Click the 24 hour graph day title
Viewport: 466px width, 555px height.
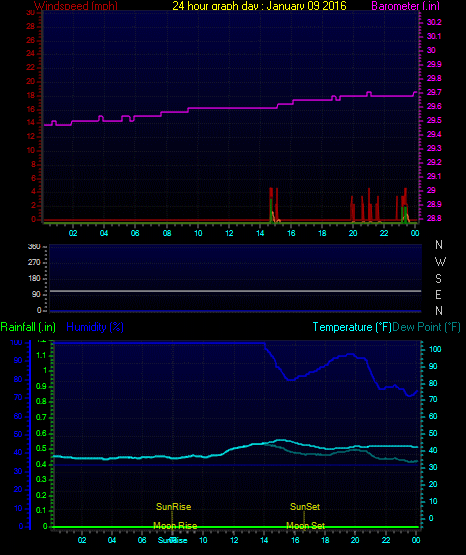coord(259,6)
